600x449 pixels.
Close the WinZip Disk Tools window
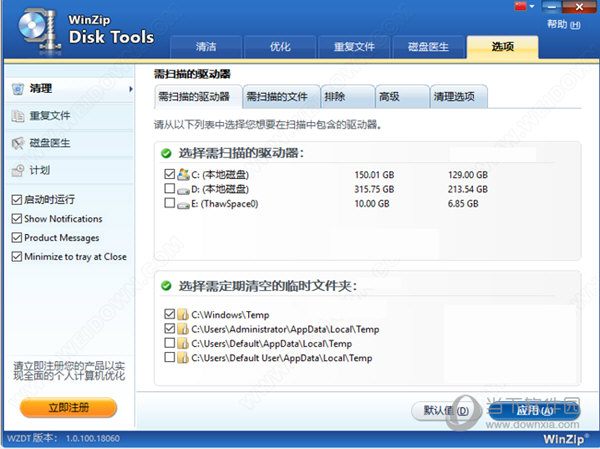coord(579,7)
